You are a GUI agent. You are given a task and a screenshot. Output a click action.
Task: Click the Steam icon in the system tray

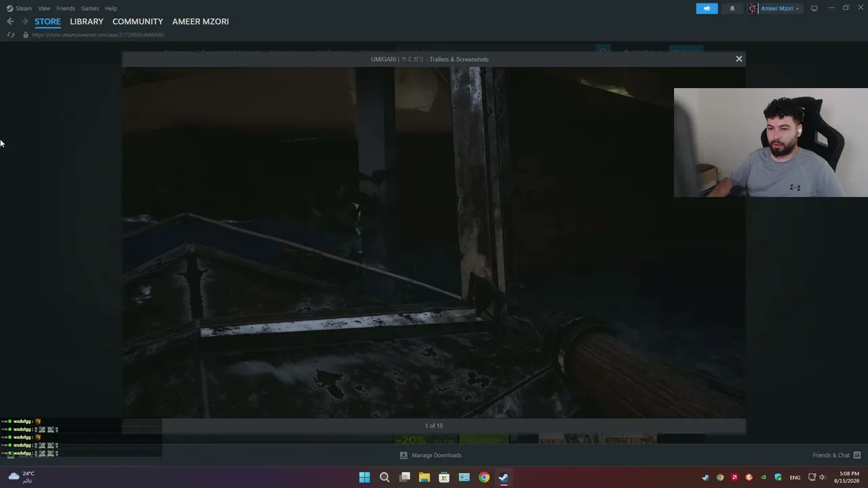(x=705, y=477)
